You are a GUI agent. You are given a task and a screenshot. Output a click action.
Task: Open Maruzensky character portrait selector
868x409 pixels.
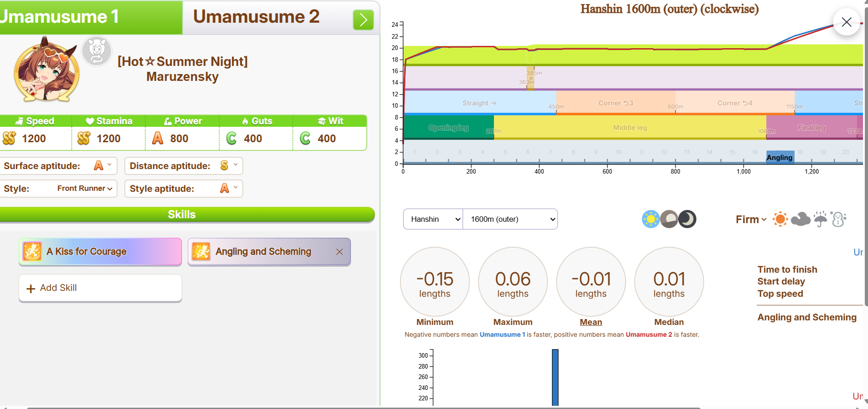point(46,70)
